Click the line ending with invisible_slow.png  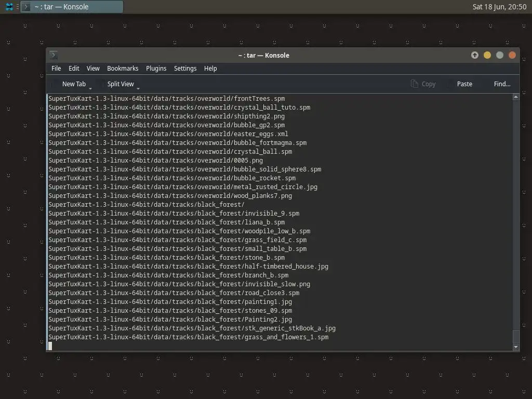(x=179, y=284)
